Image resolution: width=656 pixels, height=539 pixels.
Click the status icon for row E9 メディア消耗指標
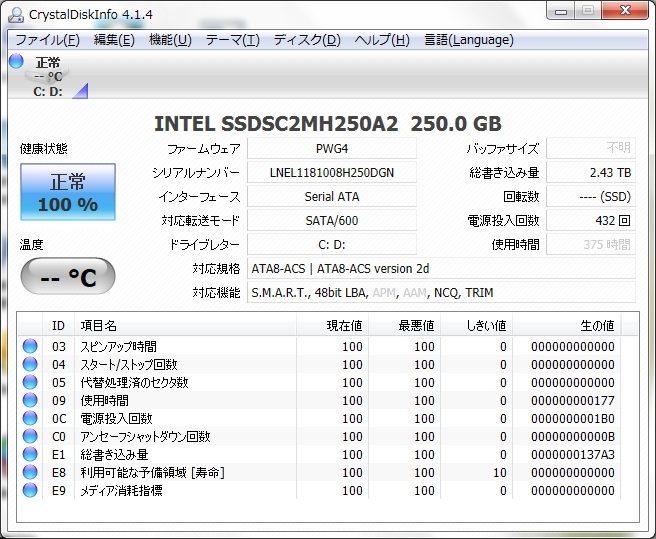coord(30,490)
